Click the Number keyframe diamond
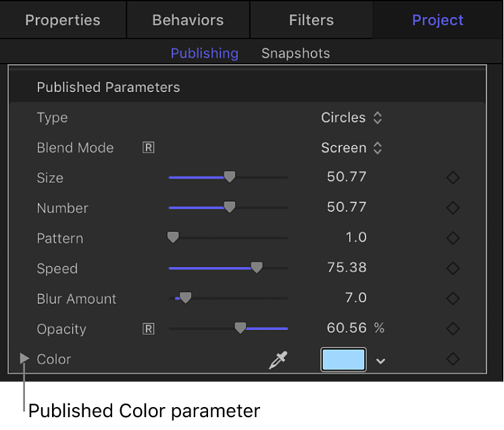 pos(453,208)
